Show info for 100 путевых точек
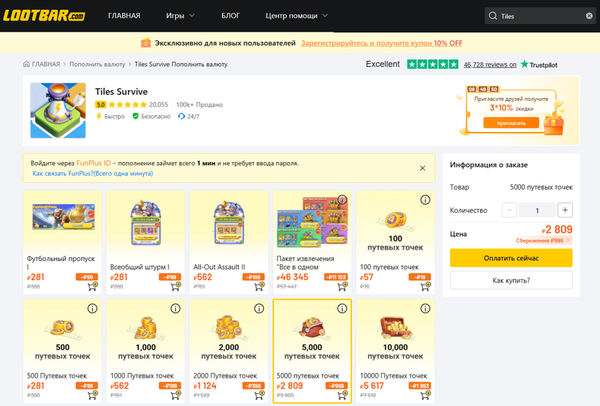This screenshot has height=406, width=600. (425, 200)
